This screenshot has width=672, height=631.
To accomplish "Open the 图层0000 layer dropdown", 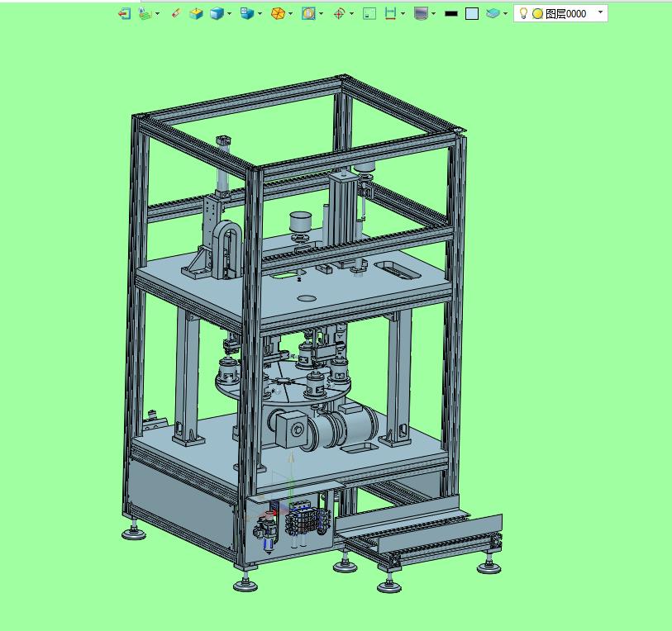I will tap(600, 12).
